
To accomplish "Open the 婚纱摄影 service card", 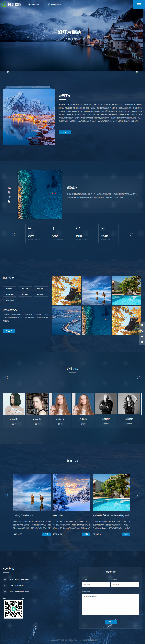I will tap(84, 233).
